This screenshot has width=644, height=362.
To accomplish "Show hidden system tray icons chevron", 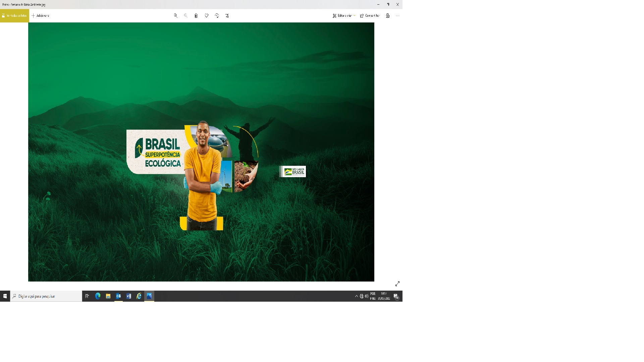I will click(356, 296).
